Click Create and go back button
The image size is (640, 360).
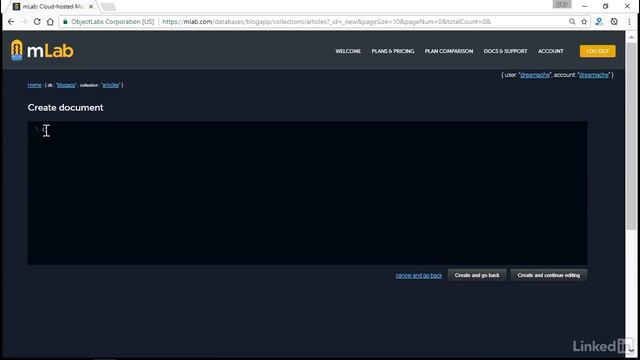coord(477,275)
